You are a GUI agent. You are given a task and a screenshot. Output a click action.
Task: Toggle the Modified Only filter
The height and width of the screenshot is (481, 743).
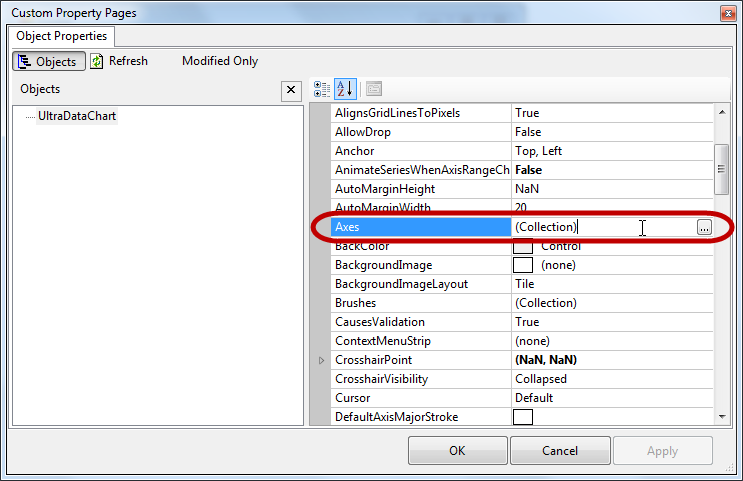[x=219, y=61]
